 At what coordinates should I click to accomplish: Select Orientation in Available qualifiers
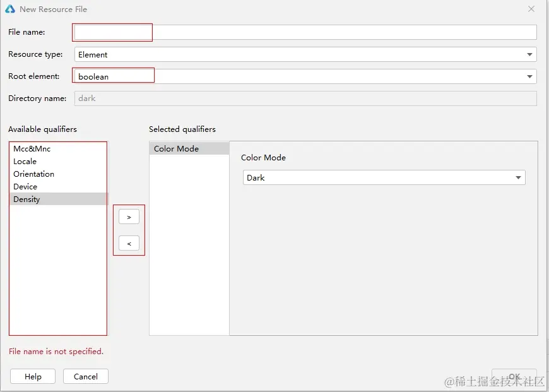58,174
